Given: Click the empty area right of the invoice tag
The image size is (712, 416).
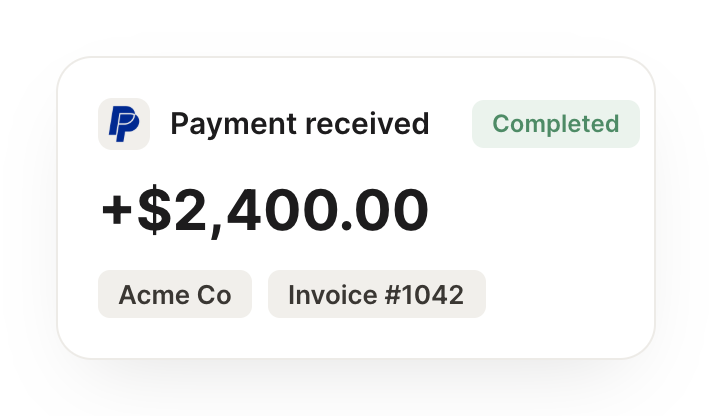Looking at the screenshot, I should pos(568,294).
